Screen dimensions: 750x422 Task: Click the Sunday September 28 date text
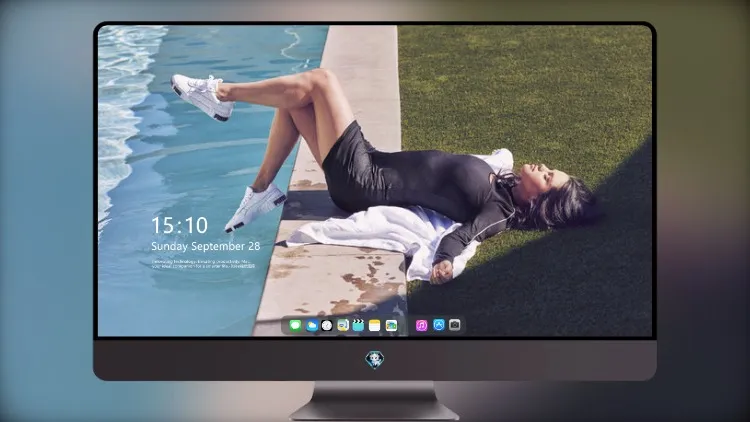click(x=206, y=246)
